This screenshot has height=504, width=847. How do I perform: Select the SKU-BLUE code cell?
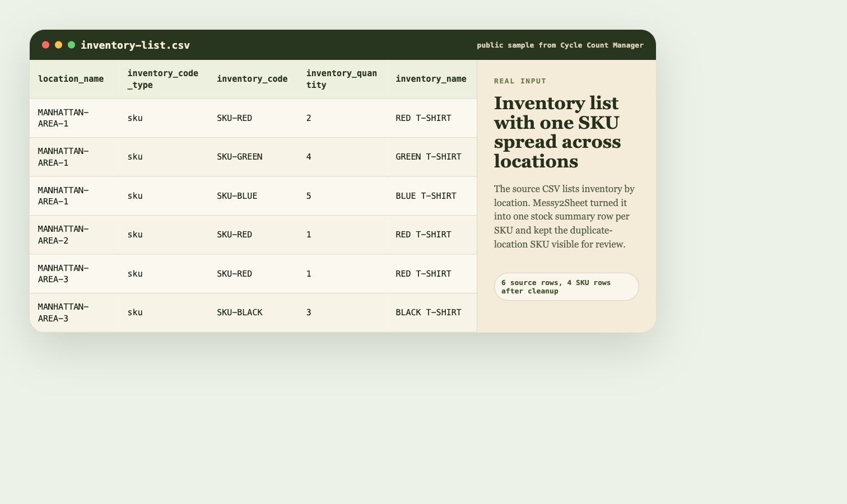[253, 196]
